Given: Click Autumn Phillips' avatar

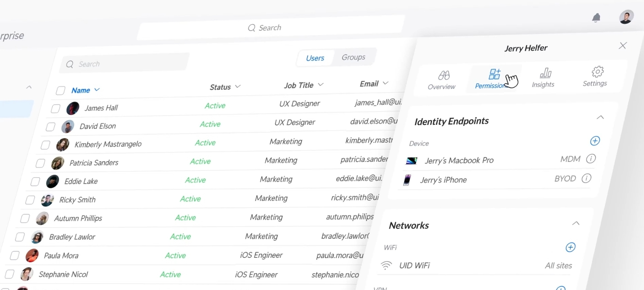Looking at the screenshot, I should [x=42, y=218].
